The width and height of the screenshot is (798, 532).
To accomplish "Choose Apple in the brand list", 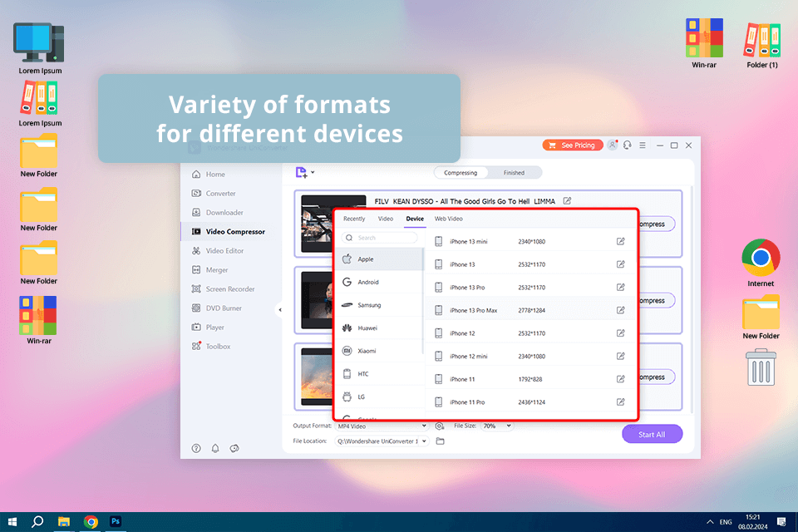I will pos(380,259).
